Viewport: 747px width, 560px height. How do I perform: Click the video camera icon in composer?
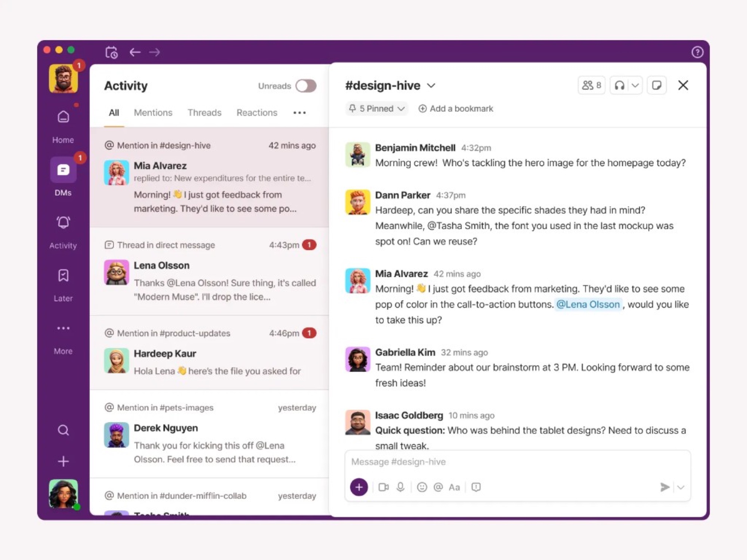pos(384,487)
